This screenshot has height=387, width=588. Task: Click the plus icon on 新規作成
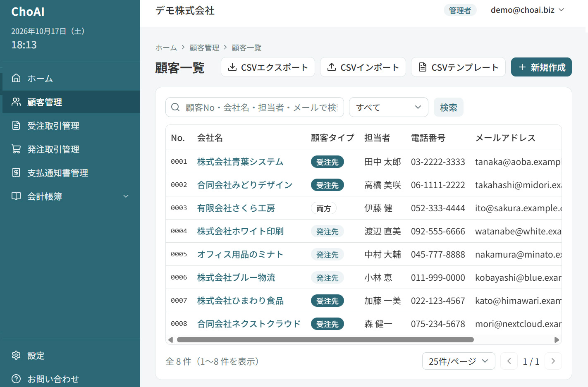pyautogui.click(x=522, y=67)
